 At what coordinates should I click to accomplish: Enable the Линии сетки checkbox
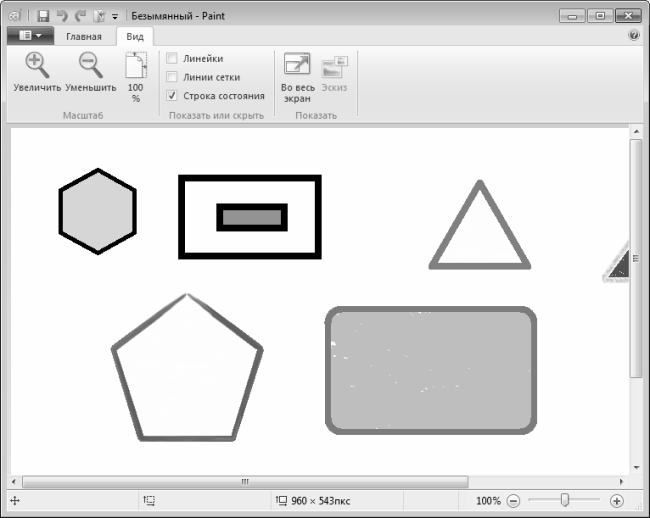pyautogui.click(x=172, y=77)
